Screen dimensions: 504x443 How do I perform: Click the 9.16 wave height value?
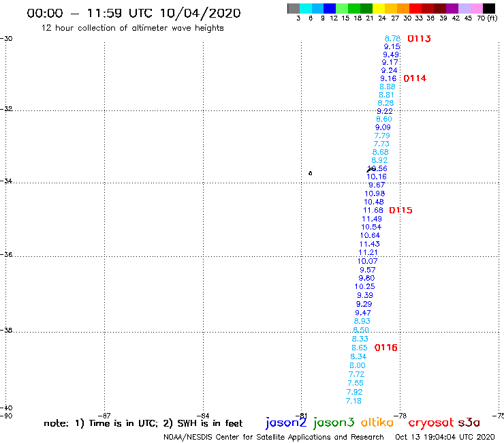tap(388, 79)
